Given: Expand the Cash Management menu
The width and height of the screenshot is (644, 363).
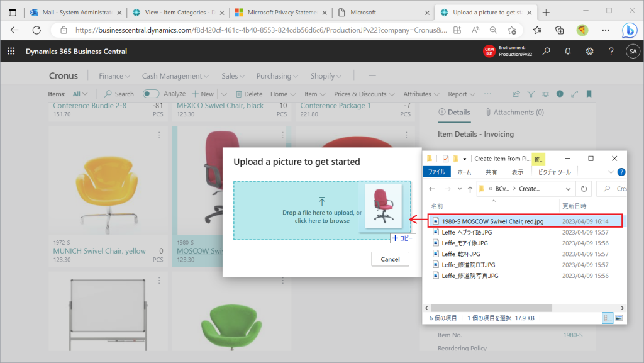Looking at the screenshot, I should pyautogui.click(x=175, y=76).
